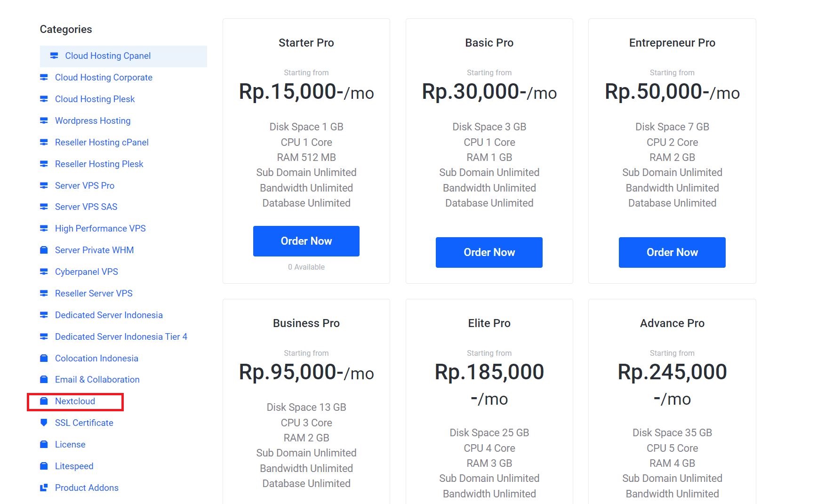Select the addon icon beside Product Addons
The height and width of the screenshot is (504, 833).
[x=44, y=488]
